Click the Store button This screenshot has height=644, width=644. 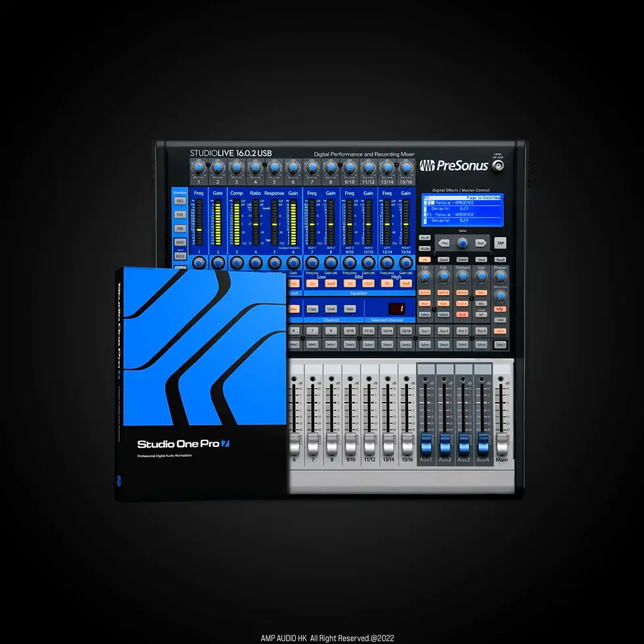click(x=481, y=260)
